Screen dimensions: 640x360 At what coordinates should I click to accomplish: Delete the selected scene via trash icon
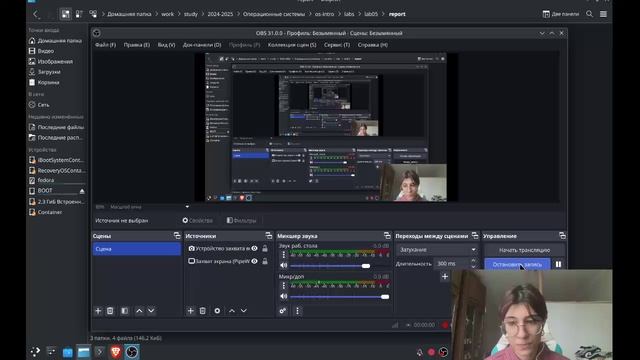pos(110,311)
